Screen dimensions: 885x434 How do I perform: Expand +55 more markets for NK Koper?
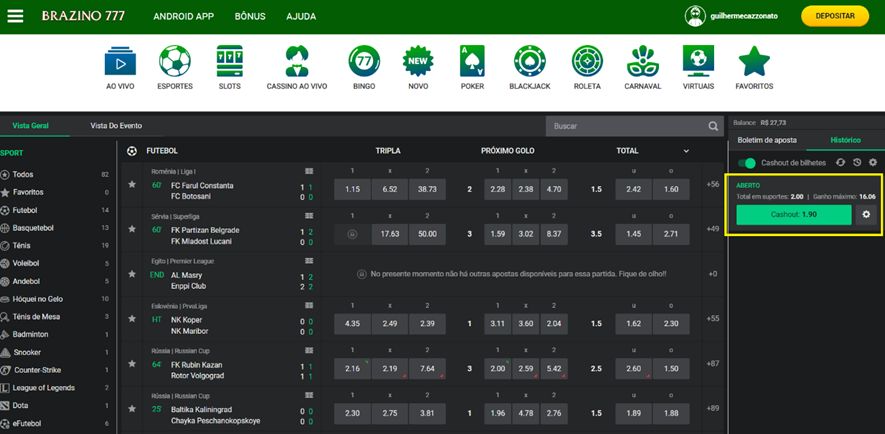712,319
